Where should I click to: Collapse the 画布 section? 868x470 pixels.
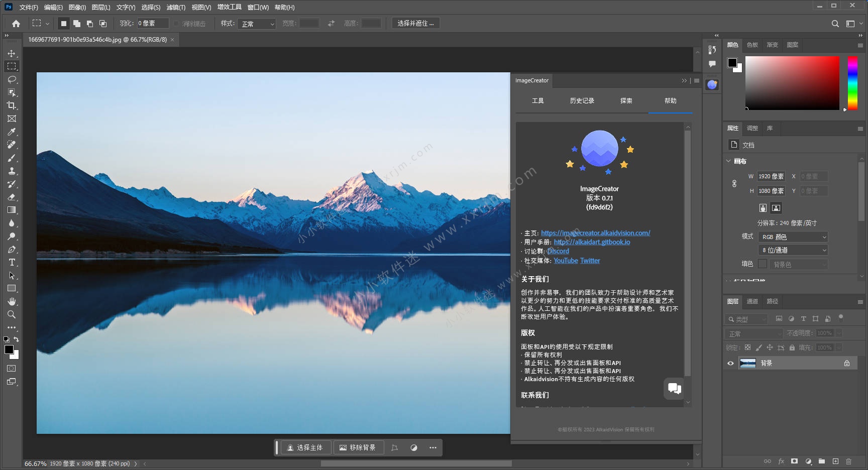(729, 161)
